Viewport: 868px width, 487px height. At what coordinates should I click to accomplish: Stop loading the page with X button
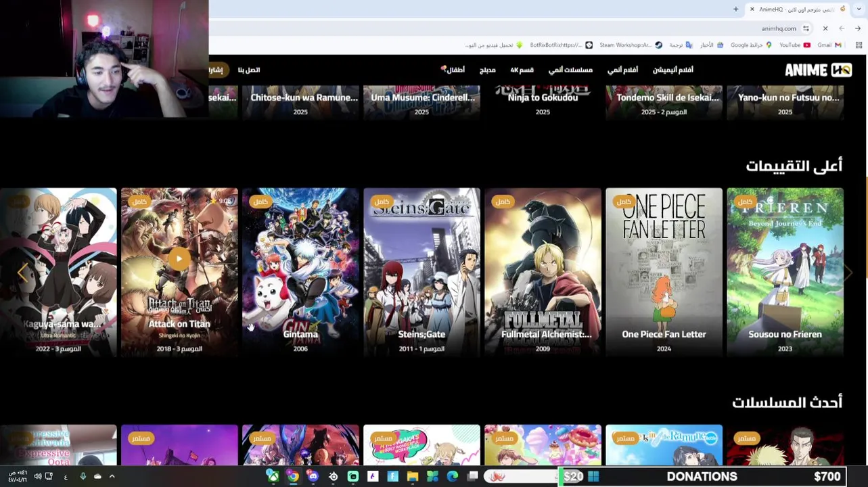825,28
